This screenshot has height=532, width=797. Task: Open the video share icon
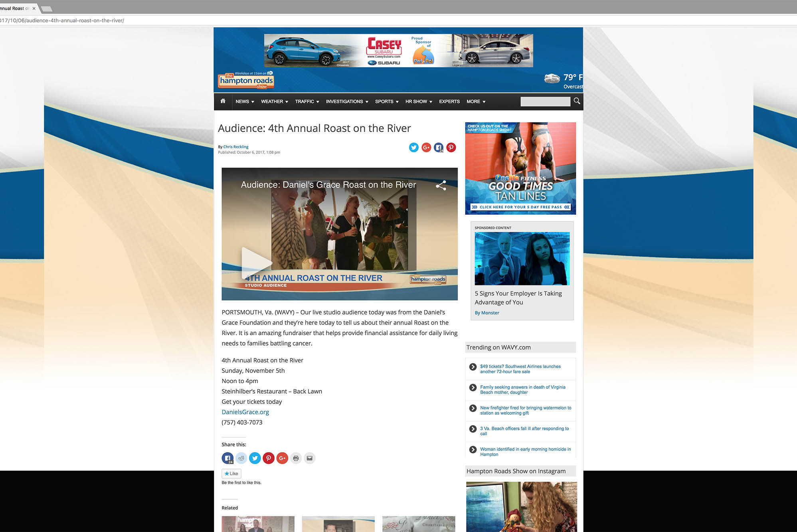(x=441, y=185)
